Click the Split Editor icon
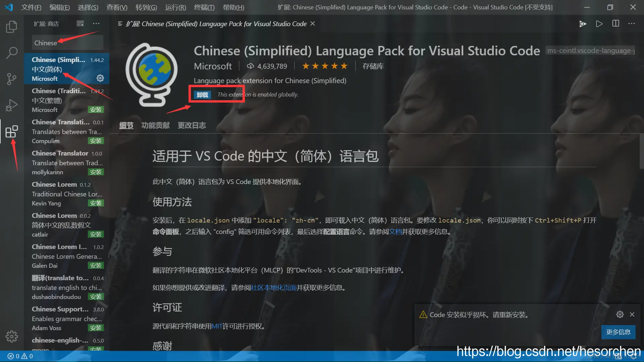The image size is (644, 362). tap(615, 23)
